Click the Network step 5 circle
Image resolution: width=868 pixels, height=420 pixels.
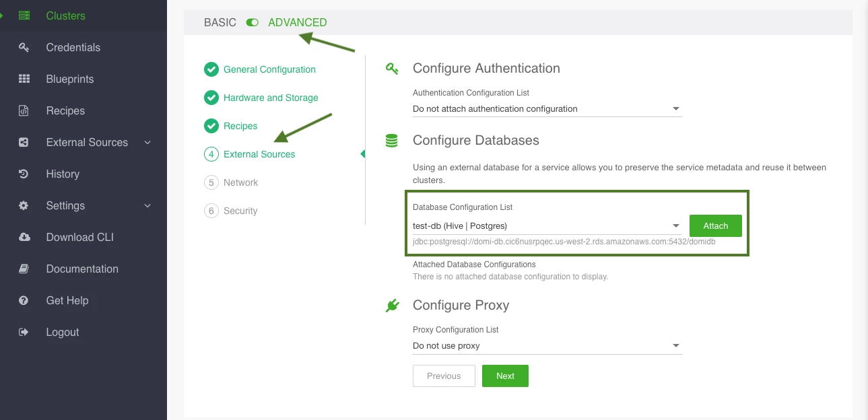point(211,182)
